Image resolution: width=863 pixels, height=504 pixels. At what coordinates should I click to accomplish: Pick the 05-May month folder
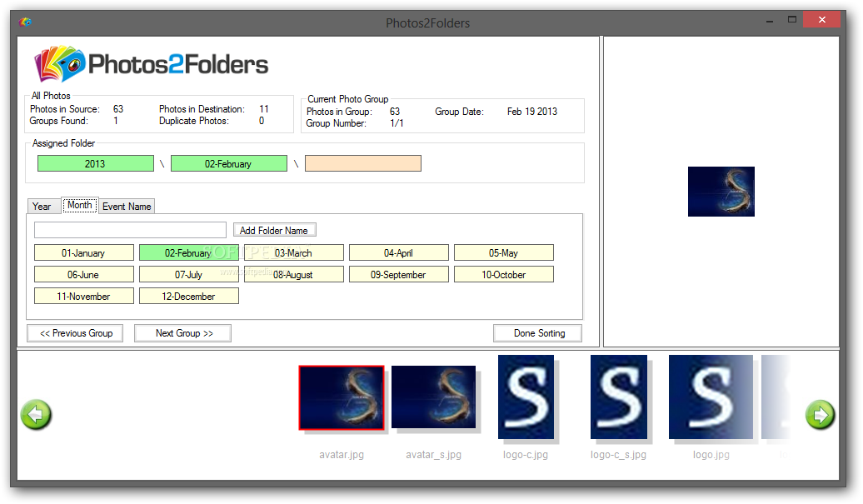pos(504,252)
